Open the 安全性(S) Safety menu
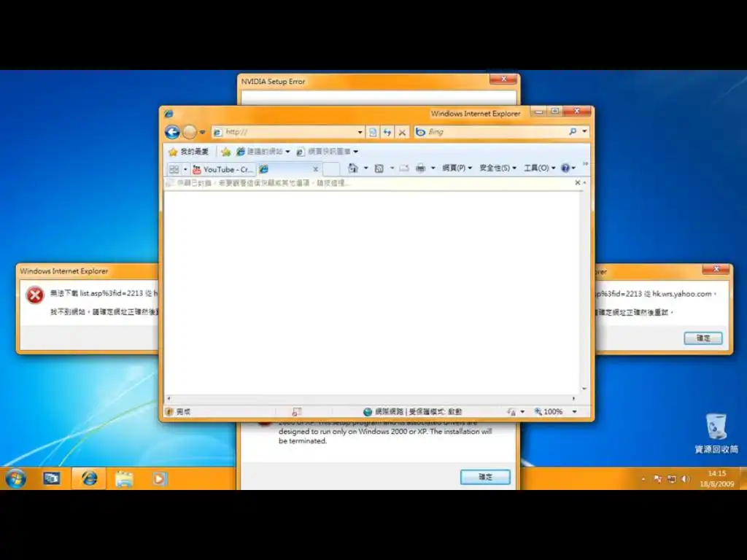This screenshot has height=560, width=747. click(x=498, y=168)
